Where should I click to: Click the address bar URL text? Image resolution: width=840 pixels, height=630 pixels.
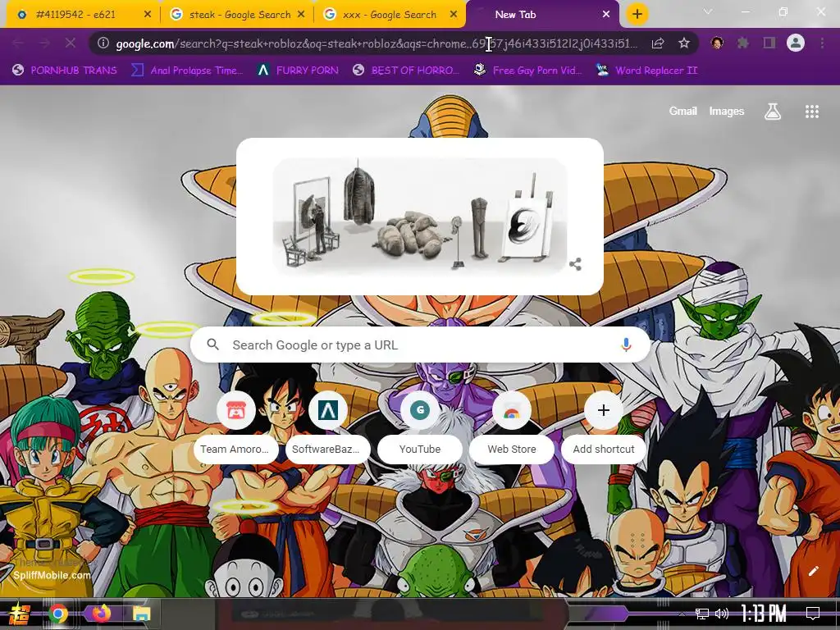(377, 43)
